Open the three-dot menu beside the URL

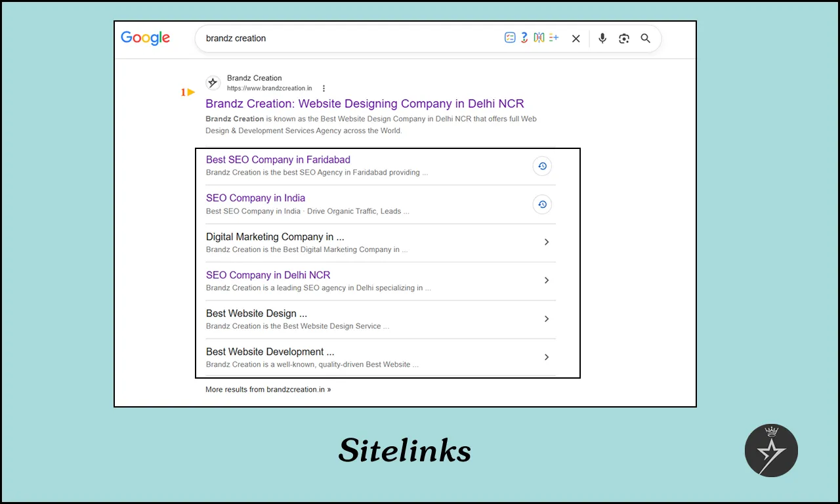click(x=324, y=89)
